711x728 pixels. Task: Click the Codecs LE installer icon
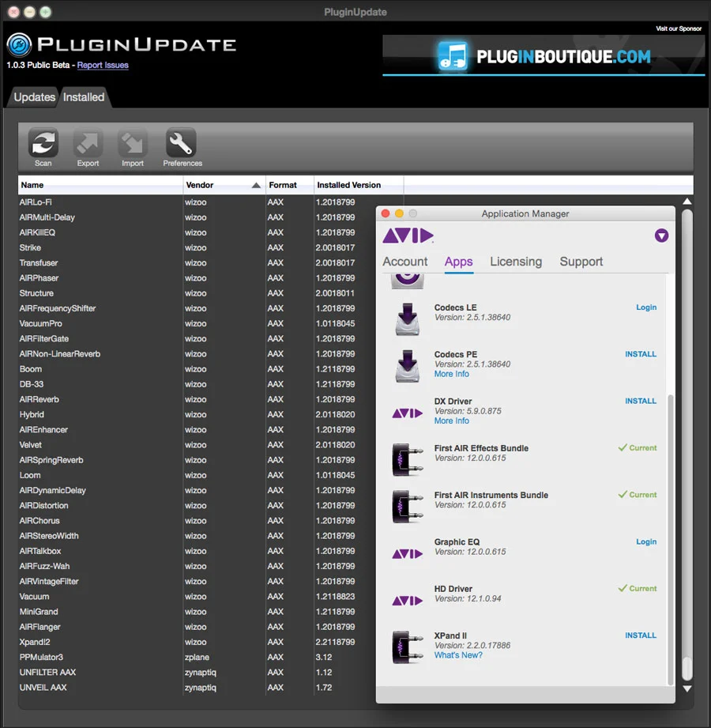[408, 319]
